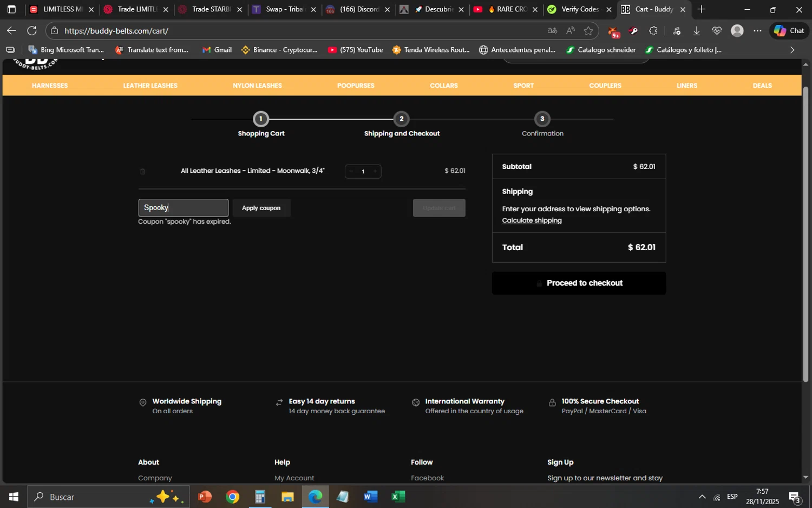The width and height of the screenshot is (812, 508).
Task: Click the Update cart button
Action: (439, 208)
